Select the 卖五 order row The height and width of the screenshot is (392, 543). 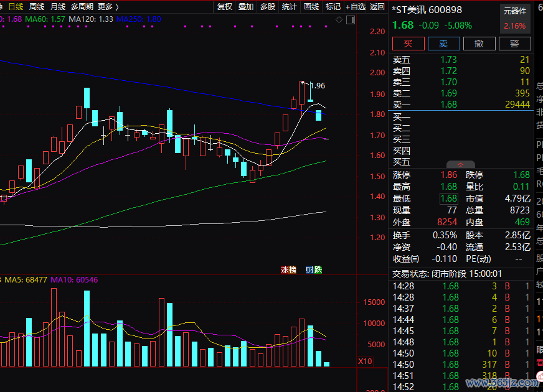461,60
